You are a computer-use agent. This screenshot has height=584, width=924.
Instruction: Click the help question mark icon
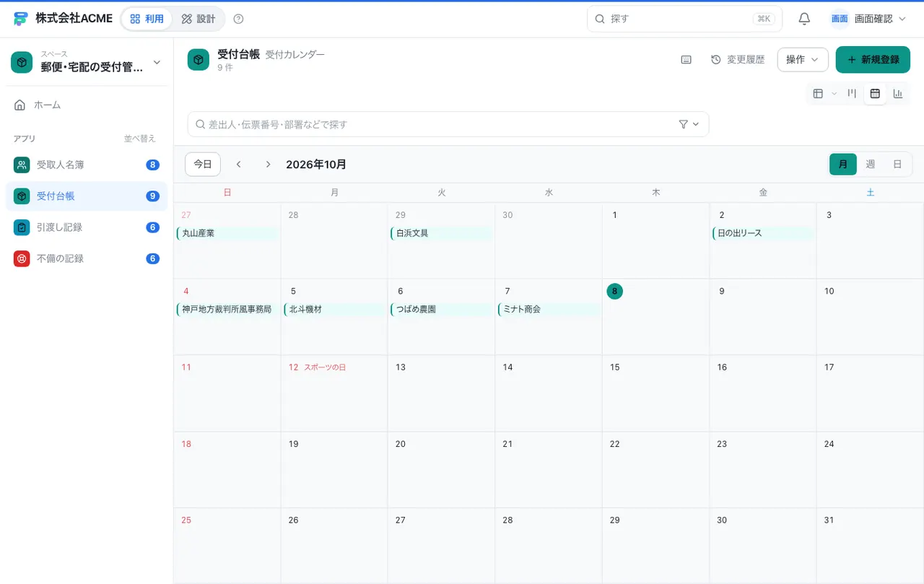pyautogui.click(x=239, y=19)
